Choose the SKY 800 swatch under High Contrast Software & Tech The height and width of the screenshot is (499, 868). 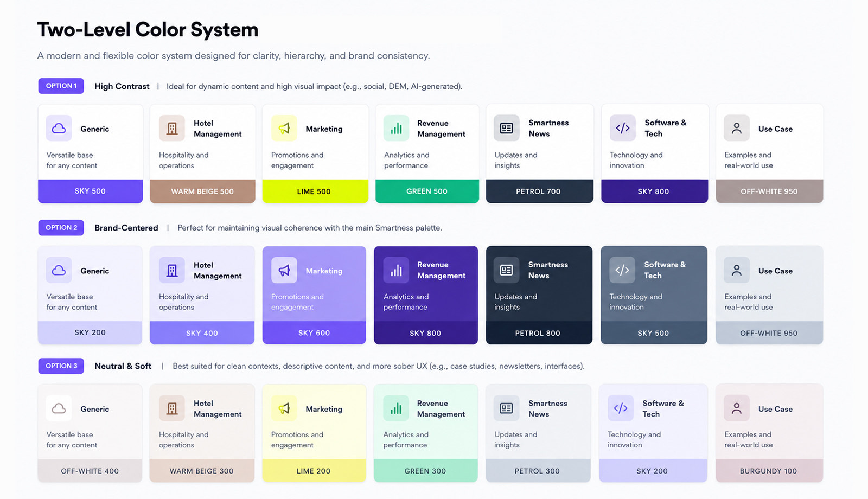coord(654,191)
